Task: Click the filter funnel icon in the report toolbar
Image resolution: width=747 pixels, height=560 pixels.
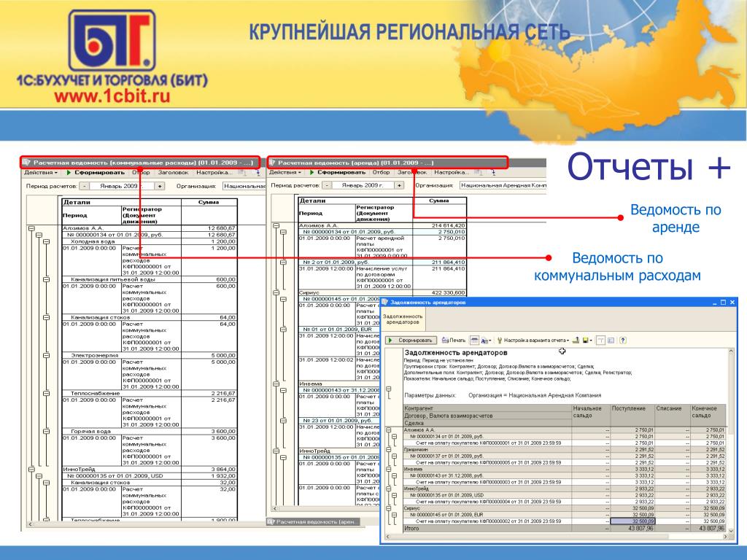Action: 601,341
